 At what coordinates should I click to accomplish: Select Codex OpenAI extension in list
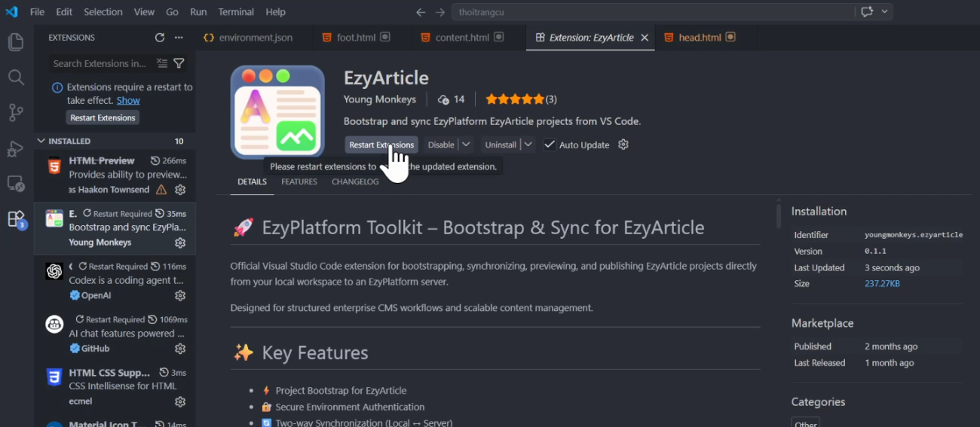tap(115, 282)
